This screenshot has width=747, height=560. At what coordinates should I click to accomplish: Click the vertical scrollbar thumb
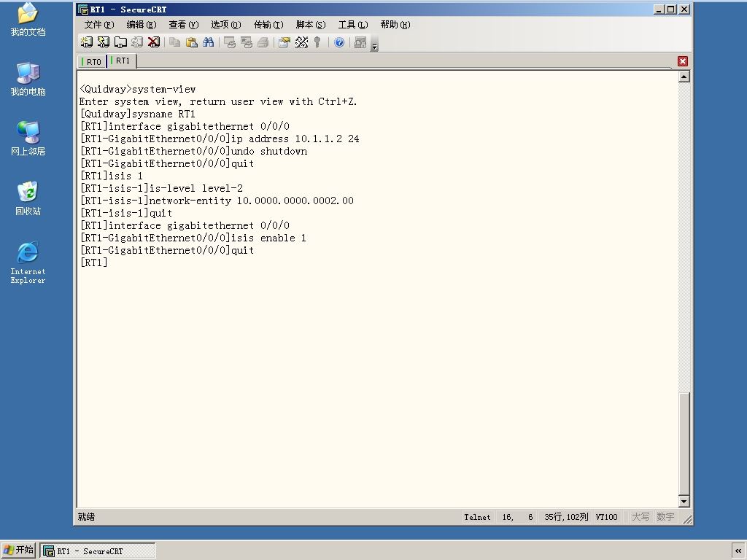click(x=684, y=444)
